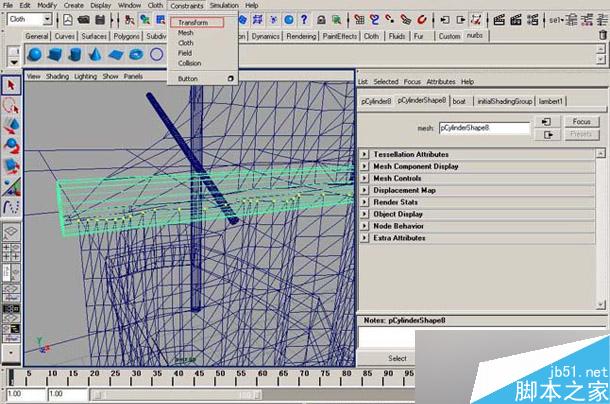Toggle construction history icon

[x=476, y=19]
